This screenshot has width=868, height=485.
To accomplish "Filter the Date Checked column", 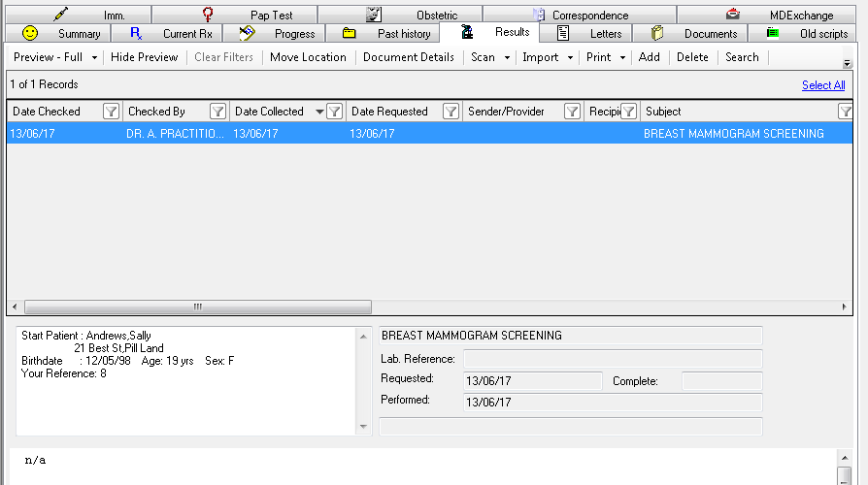I will coord(111,112).
